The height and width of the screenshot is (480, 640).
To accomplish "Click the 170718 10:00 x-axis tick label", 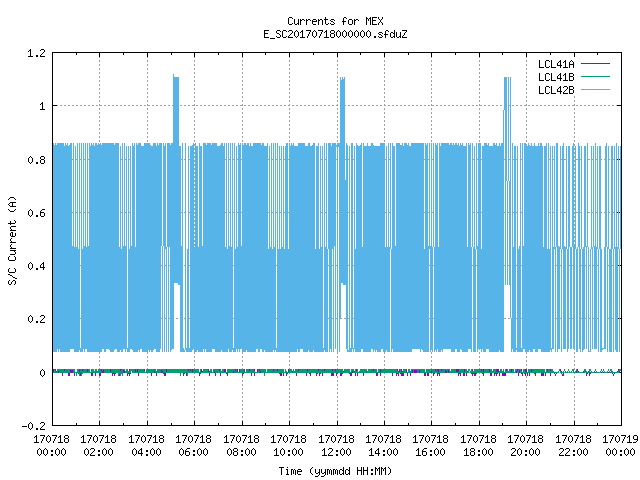I will tap(288, 446).
